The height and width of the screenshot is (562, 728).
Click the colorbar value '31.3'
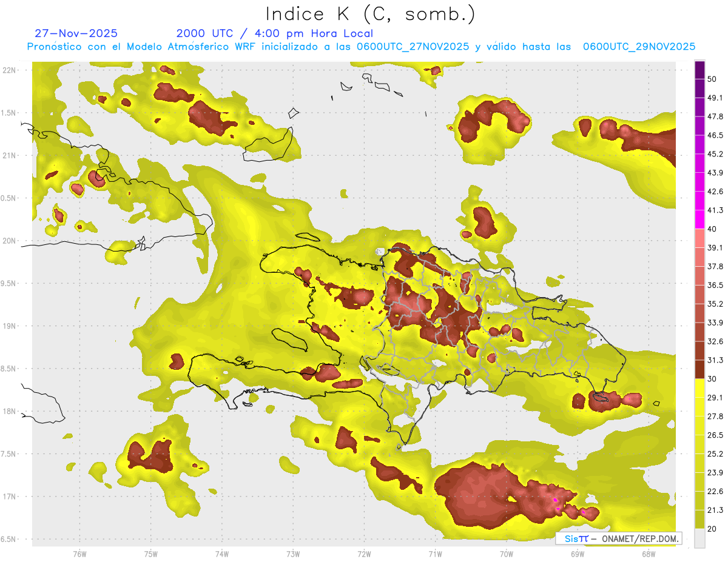(x=715, y=360)
